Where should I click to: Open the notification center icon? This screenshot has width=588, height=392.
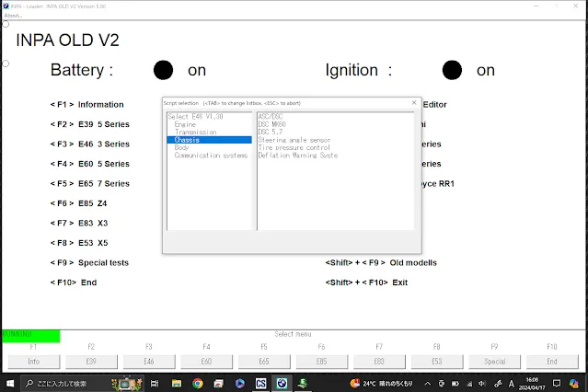[x=557, y=384]
